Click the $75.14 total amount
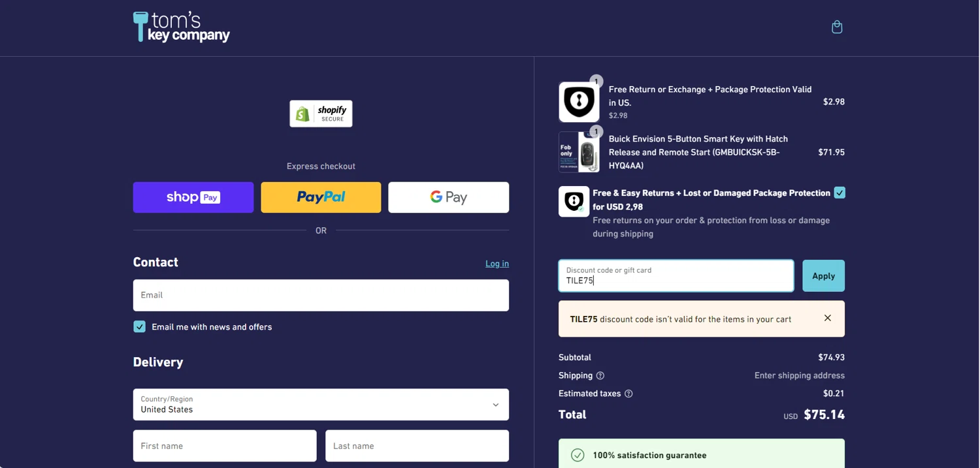Viewport: 980px width, 468px height. (x=824, y=414)
